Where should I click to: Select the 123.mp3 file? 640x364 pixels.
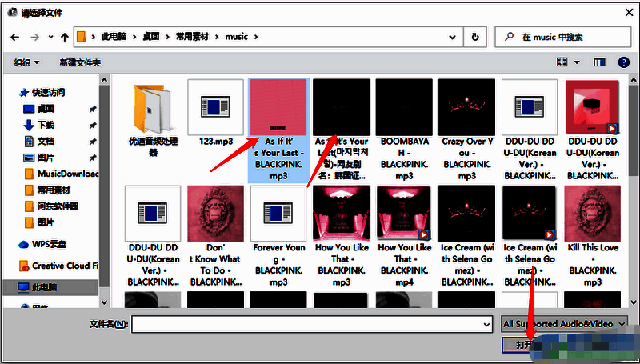[x=216, y=113]
